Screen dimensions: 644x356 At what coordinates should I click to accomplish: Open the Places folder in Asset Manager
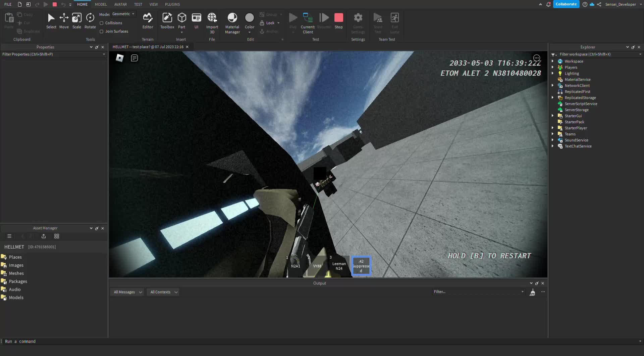(x=15, y=257)
